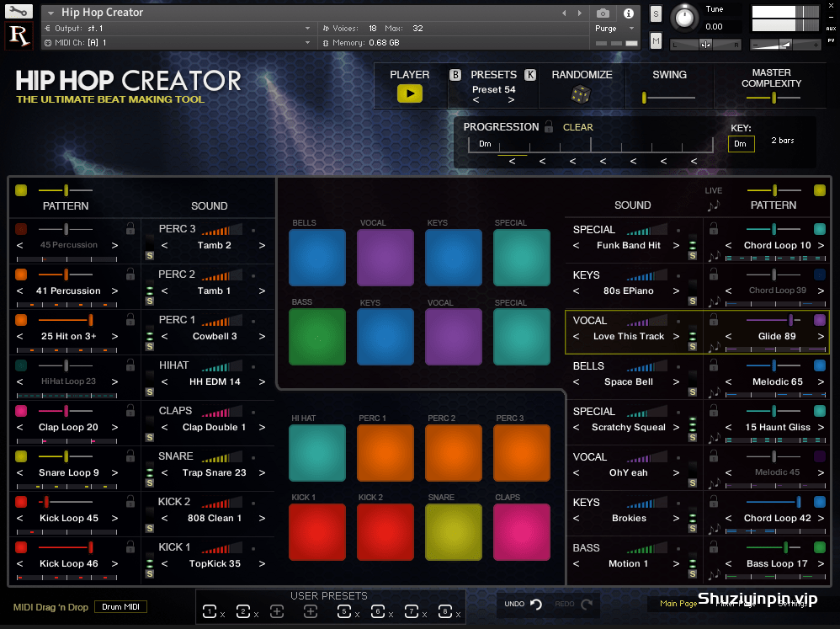Select previous pattern before Kick Loop 45
The height and width of the screenshot is (629, 840).
click(x=20, y=518)
